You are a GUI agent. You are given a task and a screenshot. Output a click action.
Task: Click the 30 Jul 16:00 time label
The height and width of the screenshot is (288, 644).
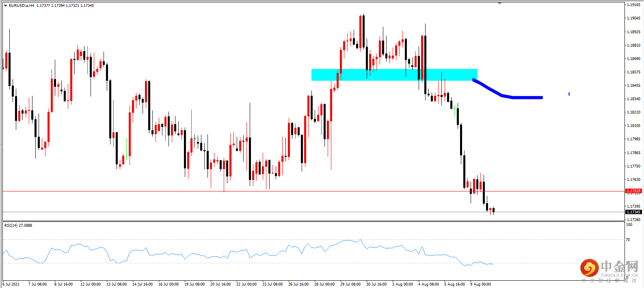[x=376, y=284]
